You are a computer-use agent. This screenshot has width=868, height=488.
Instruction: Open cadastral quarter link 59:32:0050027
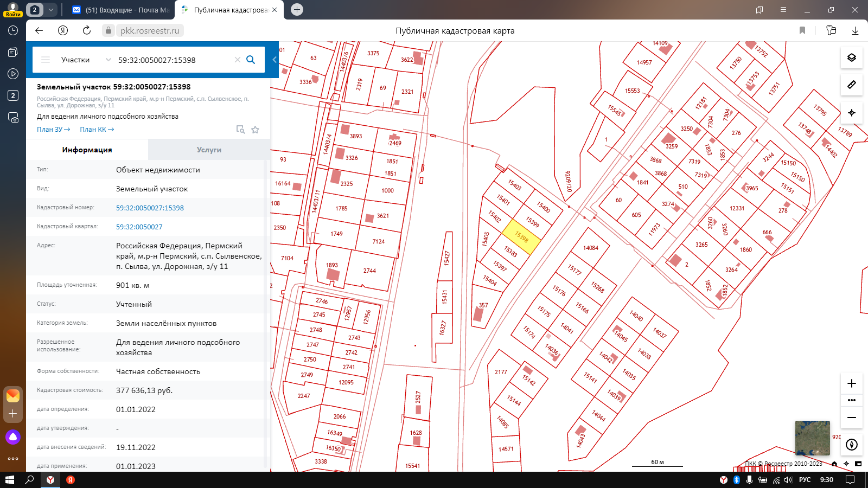point(139,227)
